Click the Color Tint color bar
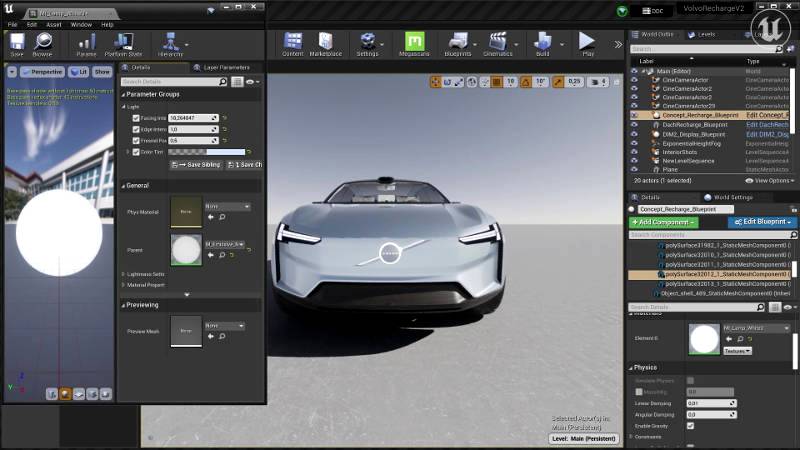Screen dimensions: 800x450 207,152
